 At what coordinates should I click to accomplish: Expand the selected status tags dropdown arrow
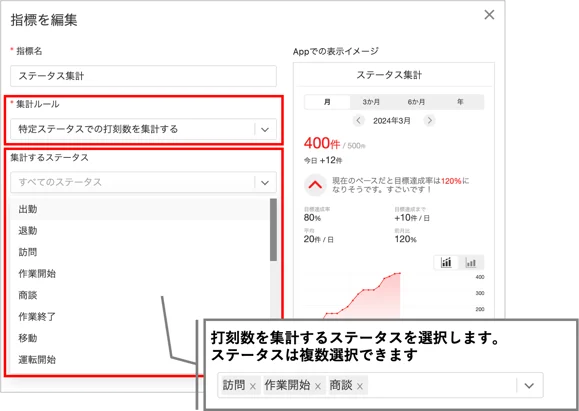pyautogui.click(x=529, y=386)
